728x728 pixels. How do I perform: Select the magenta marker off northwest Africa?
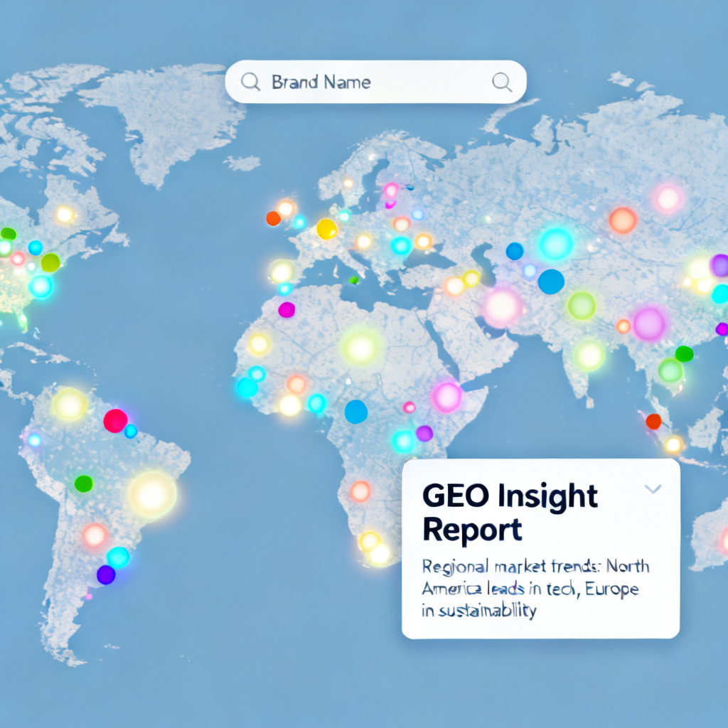click(x=287, y=310)
